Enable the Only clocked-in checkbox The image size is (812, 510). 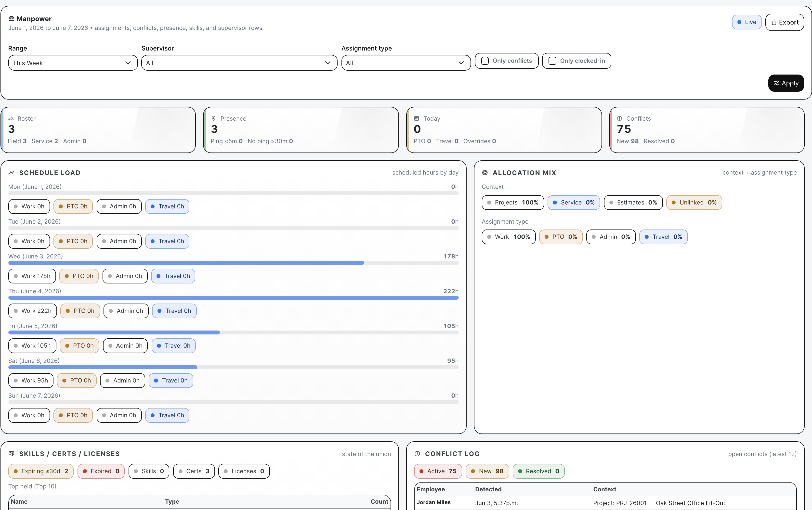coord(552,61)
